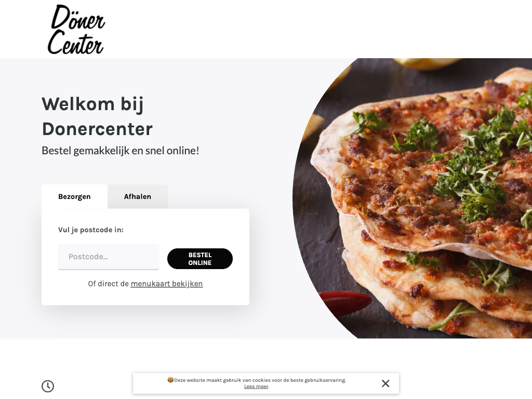Click the clock opening-hours icon
Screen dimensions: 532x399
[x=48, y=386]
